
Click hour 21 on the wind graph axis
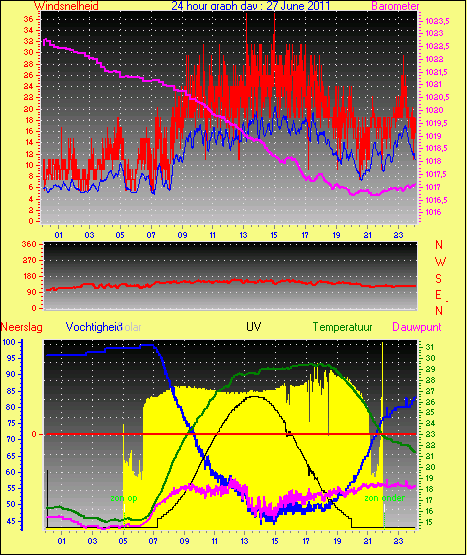pos(368,235)
